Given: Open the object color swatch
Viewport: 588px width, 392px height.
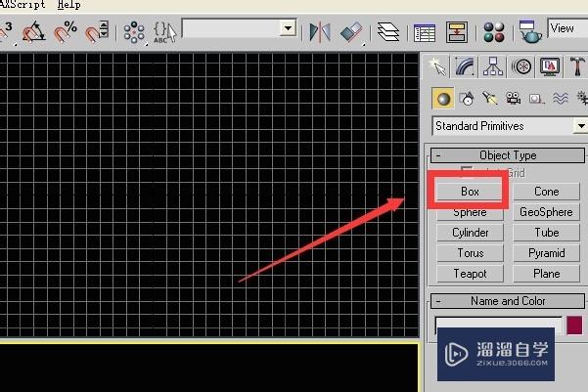Looking at the screenshot, I should [574, 325].
